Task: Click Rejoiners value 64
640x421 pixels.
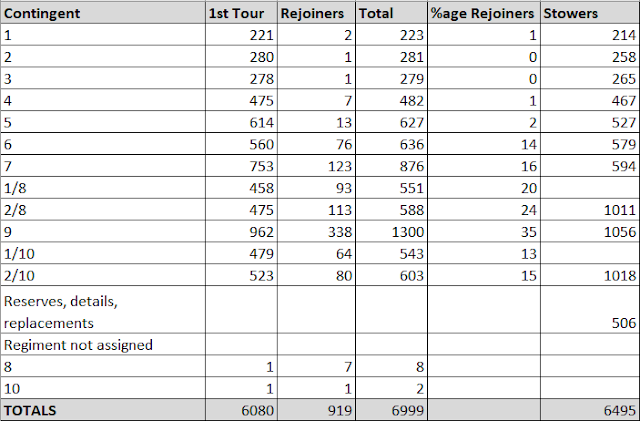Action: click(x=344, y=254)
